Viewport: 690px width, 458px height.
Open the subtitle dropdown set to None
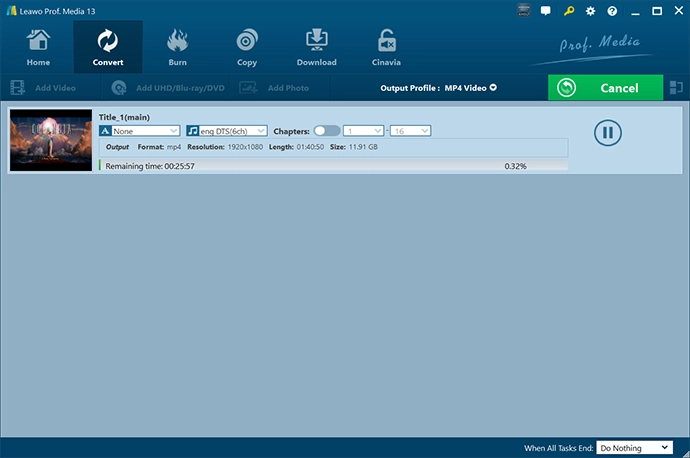point(139,131)
